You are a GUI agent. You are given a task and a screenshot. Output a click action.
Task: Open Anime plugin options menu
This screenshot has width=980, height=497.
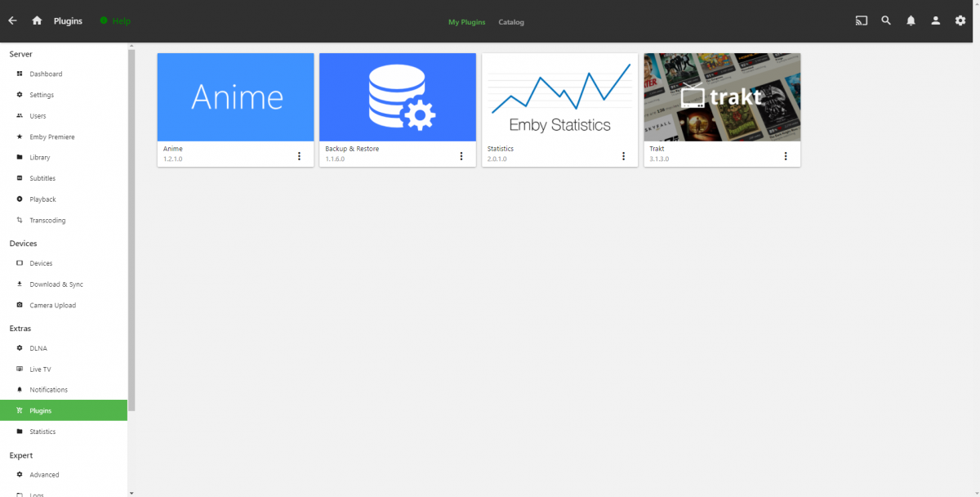click(x=299, y=156)
